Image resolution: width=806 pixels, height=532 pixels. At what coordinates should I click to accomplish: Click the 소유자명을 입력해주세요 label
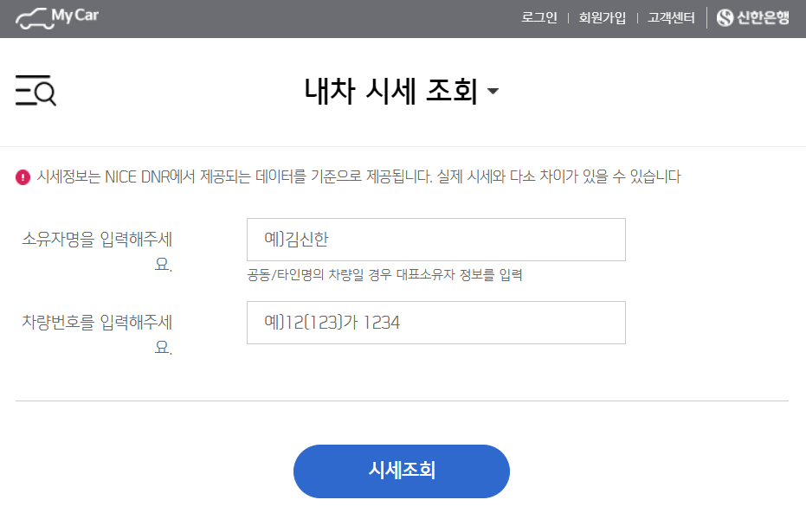[x=97, y=251]
